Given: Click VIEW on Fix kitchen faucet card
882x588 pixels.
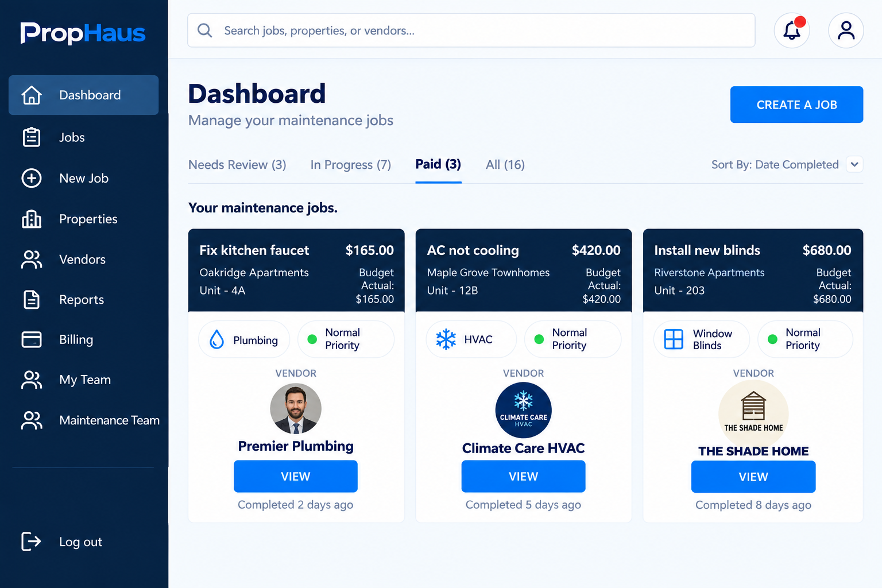Looking at the screenshot, I should click(296, 476).
